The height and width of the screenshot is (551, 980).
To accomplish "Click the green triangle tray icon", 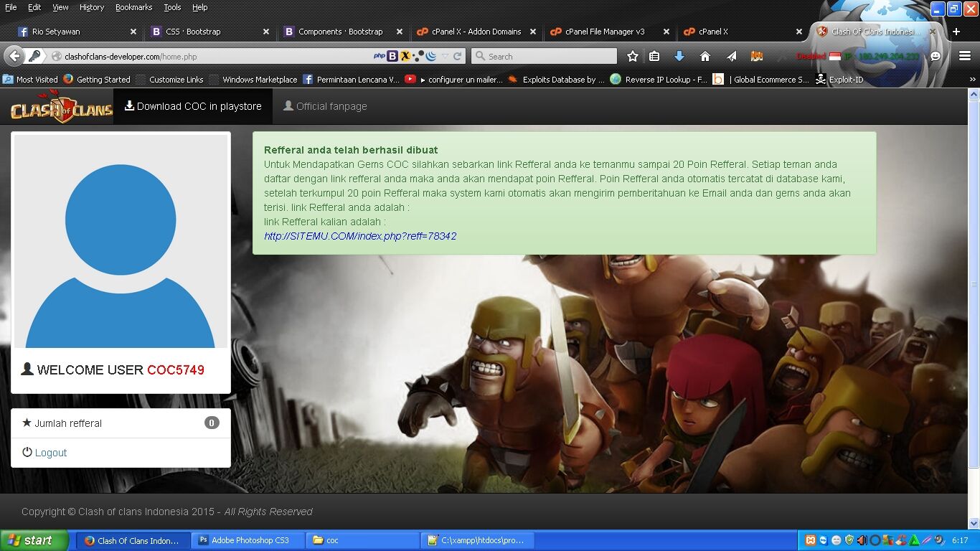I will 914,540.
